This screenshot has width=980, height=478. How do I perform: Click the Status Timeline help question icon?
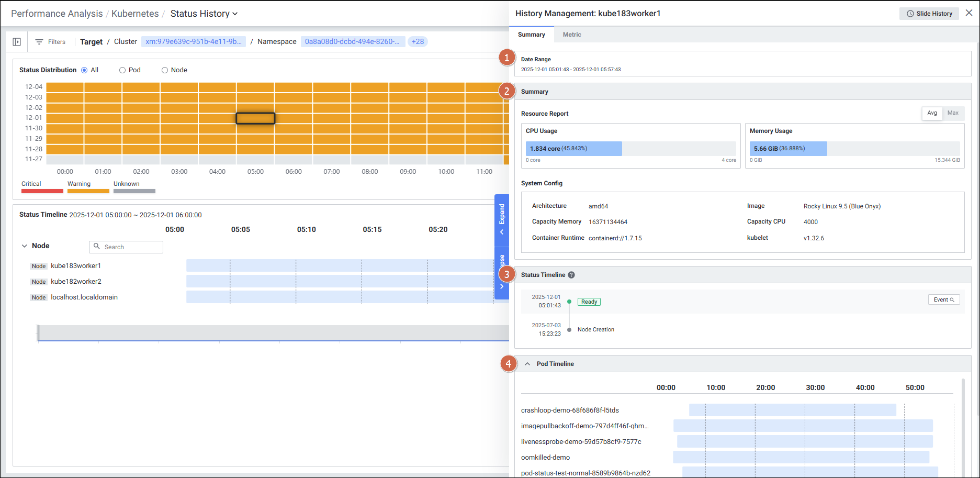pyautogui.click(x=571, y=275)
